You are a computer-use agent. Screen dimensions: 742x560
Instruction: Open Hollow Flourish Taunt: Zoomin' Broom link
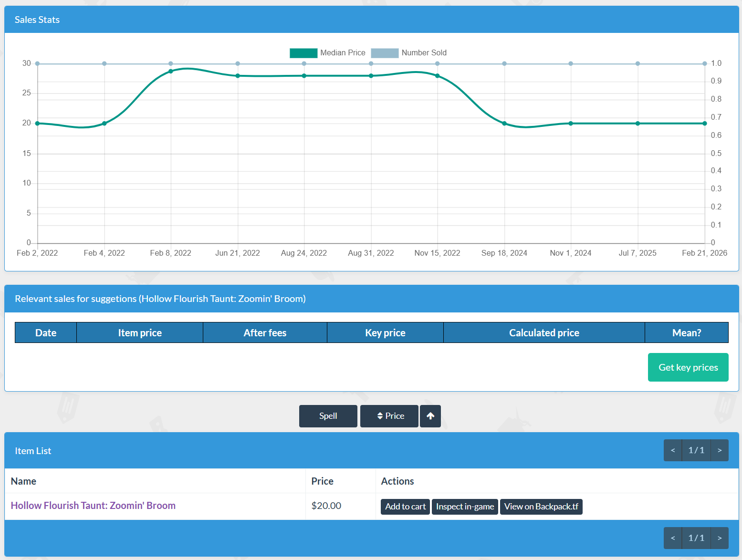[x=93, y=506]
